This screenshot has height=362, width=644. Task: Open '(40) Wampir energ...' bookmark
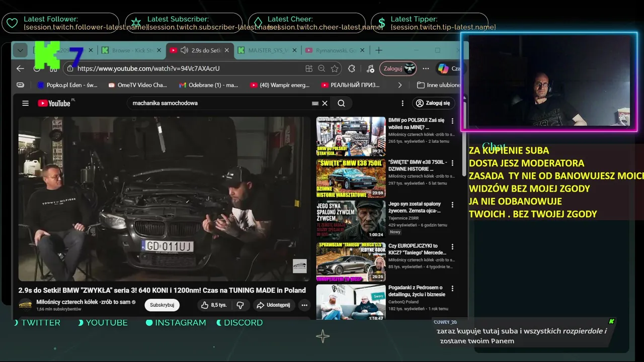[280, 85]
